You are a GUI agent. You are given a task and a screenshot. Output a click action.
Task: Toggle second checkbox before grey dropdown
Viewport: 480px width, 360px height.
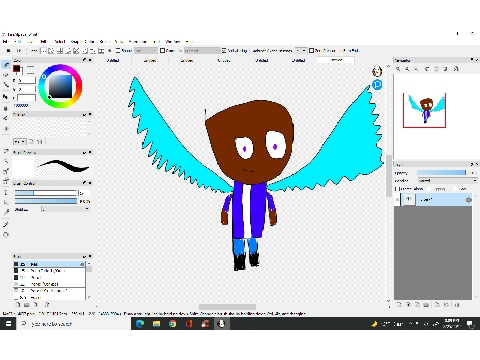pos(162,51)
